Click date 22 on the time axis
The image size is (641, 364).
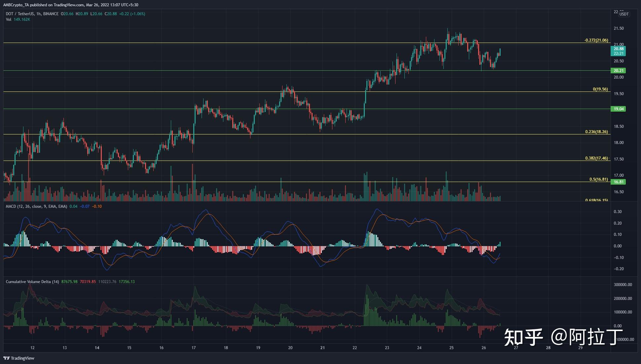tap(355, 347)
